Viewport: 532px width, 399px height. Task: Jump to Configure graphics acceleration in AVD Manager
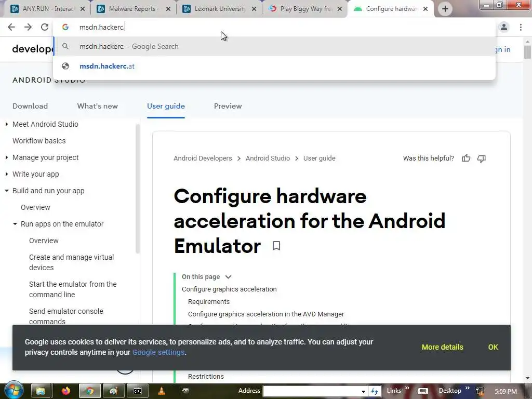pos(266,314)
